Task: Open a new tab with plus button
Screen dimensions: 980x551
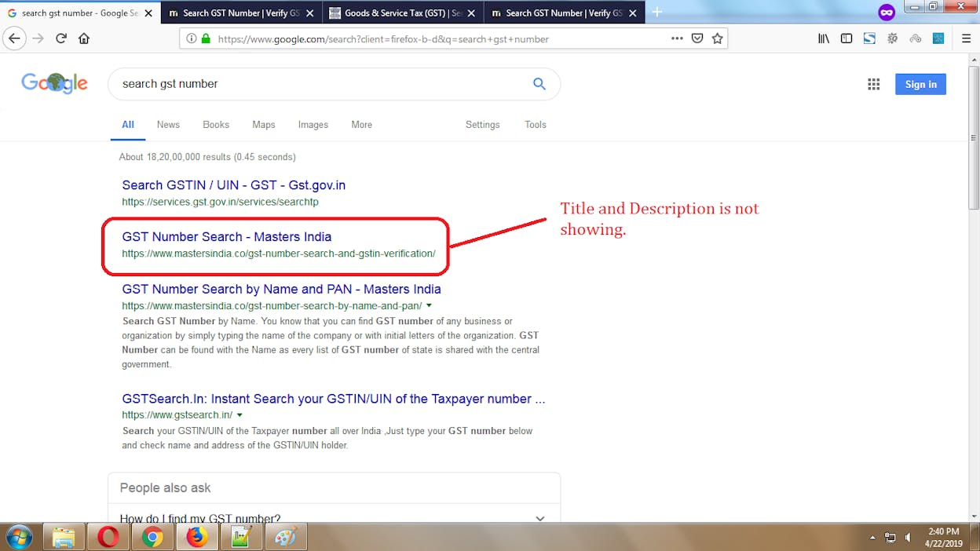Action: (657, 13)
